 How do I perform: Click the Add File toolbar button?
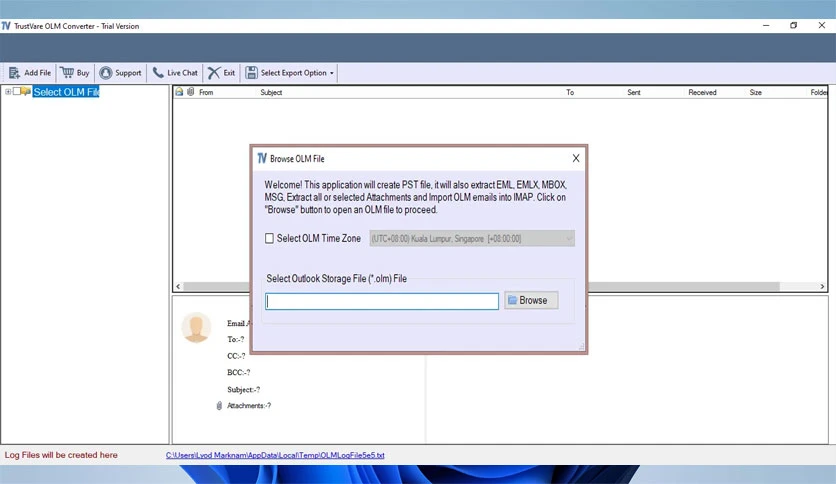tap(30, 72)
